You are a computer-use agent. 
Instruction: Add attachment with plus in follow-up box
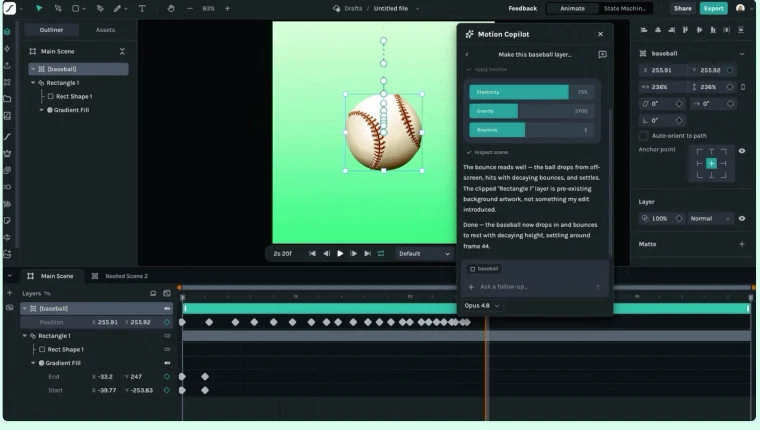coord(471,287)
